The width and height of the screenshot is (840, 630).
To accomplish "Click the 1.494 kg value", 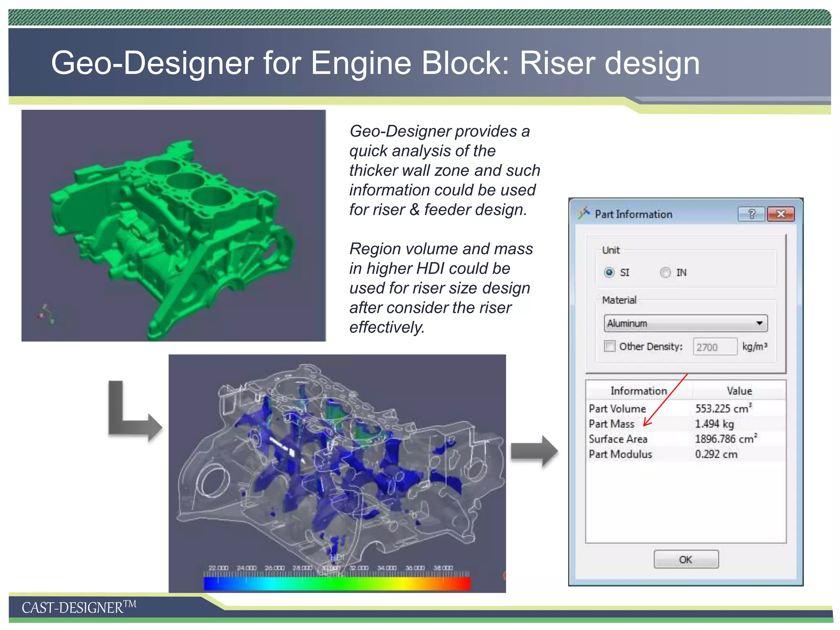I will tap(714, 424).
